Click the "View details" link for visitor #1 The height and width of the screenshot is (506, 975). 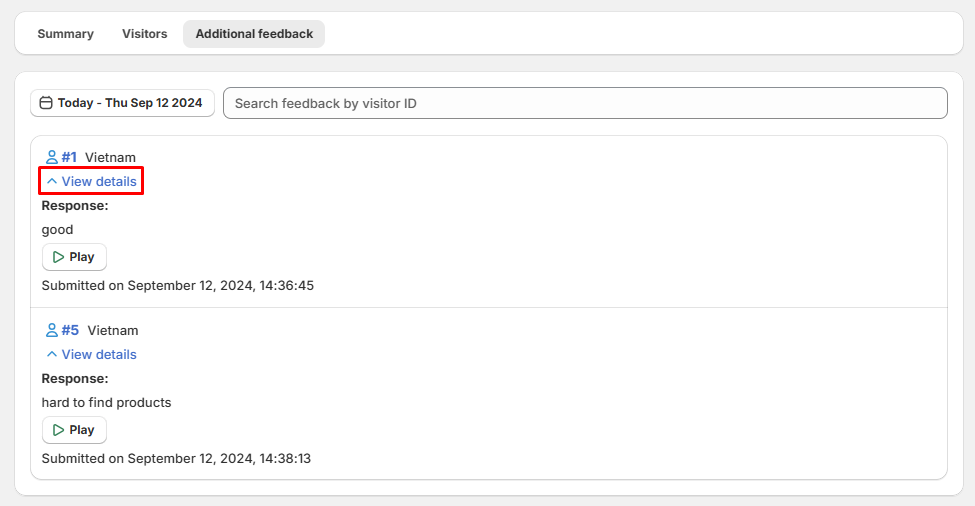(99, 181)
